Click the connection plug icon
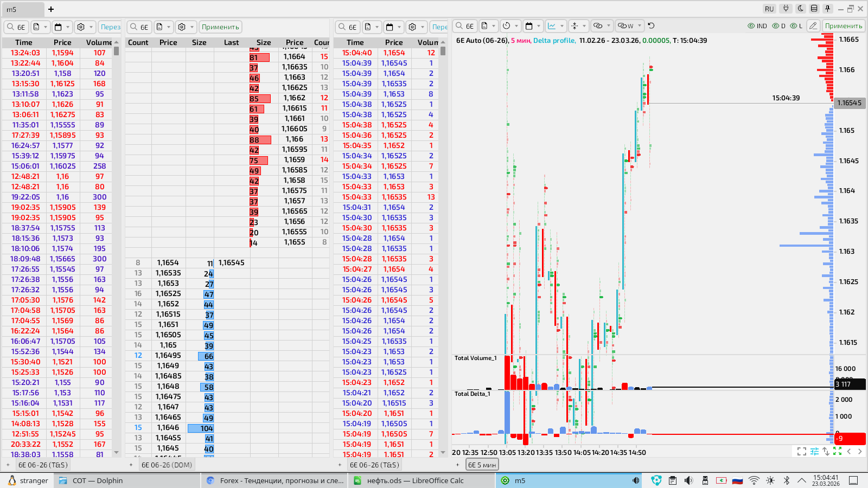Screen dimensions: 868x488 click(786, 9)
